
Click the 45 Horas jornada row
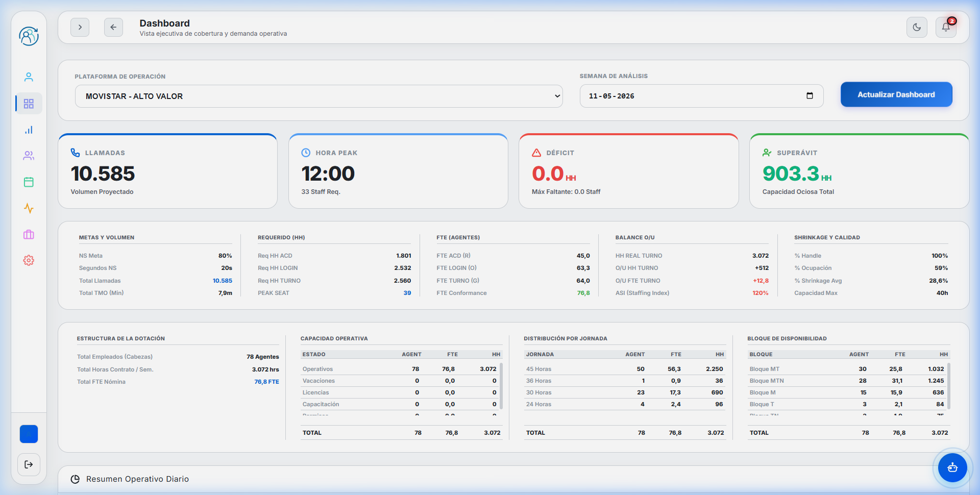[625, 369]
